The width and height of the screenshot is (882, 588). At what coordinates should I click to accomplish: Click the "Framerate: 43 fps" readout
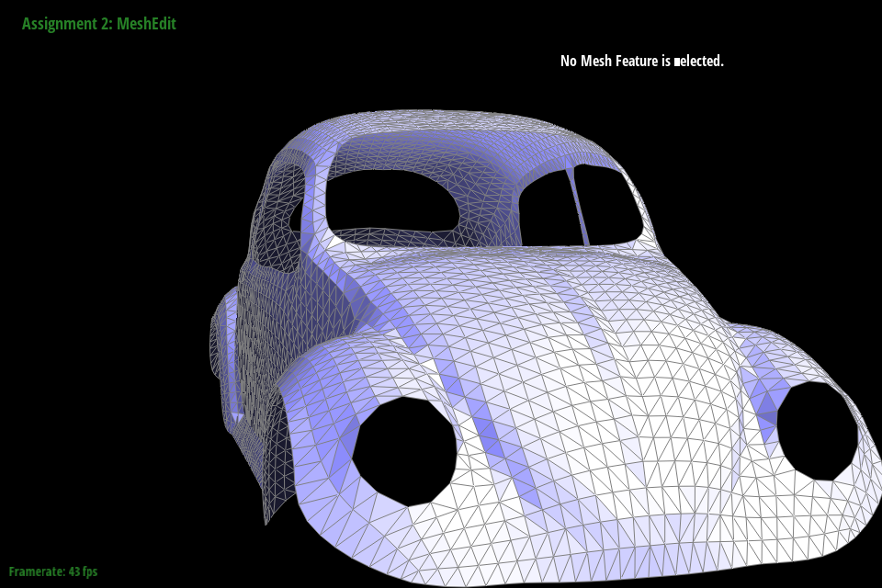point(53,571)
